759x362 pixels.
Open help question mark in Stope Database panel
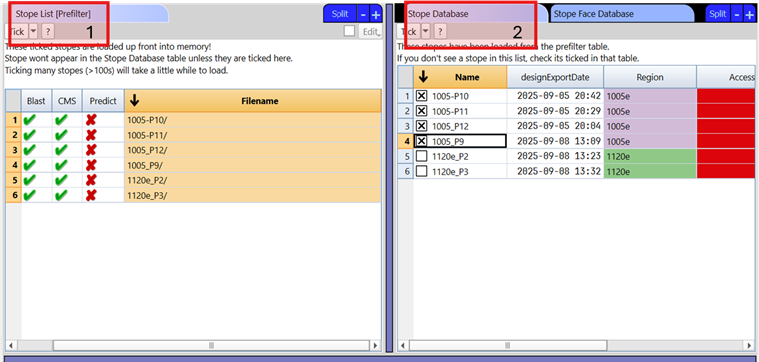pos(440,32)
